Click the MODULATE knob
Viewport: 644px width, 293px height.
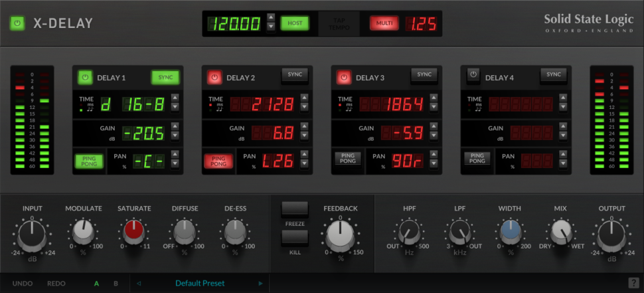pos(84,231)
